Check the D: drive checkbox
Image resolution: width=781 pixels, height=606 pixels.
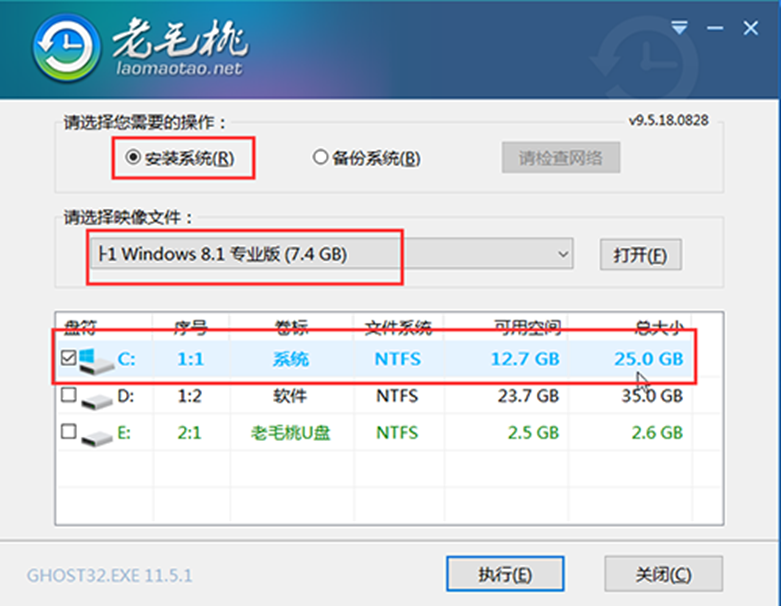(x=69, y=395)
